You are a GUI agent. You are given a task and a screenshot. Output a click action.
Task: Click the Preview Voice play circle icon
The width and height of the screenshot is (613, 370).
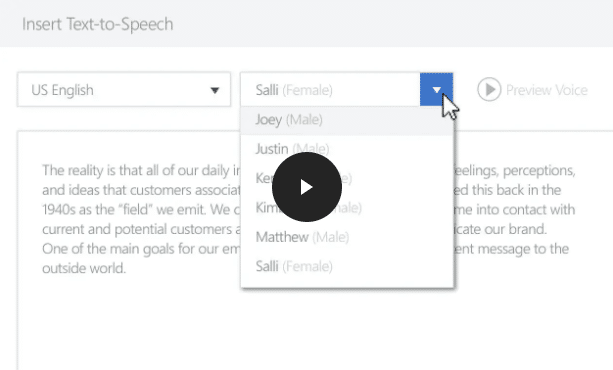[489, 90]
